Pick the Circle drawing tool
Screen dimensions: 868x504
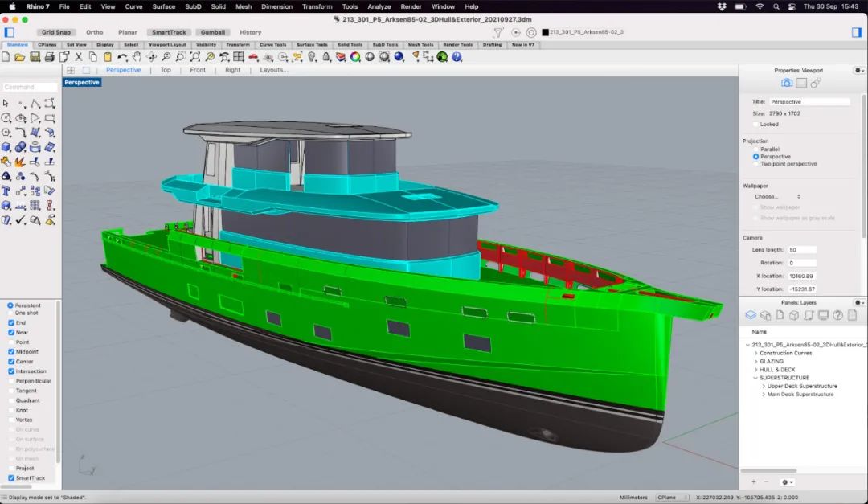pyautogui.click(x=6, y=118)
